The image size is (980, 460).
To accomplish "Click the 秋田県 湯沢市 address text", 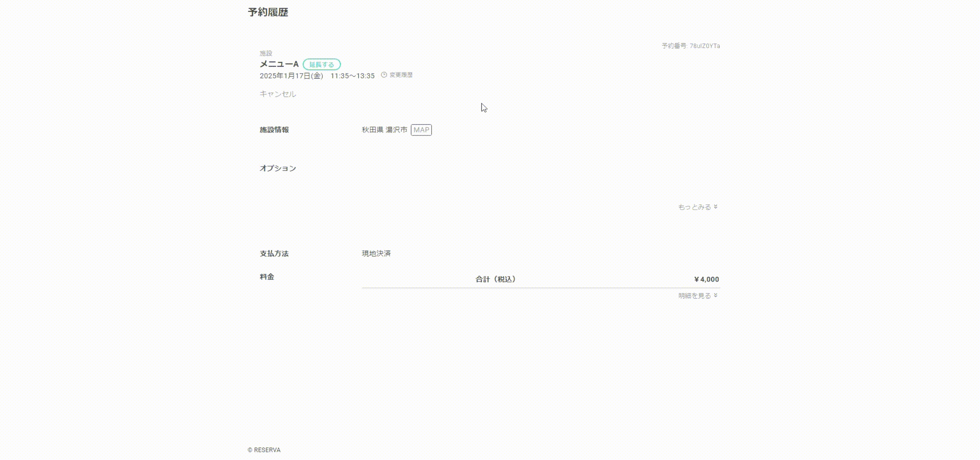I will 385,130.
